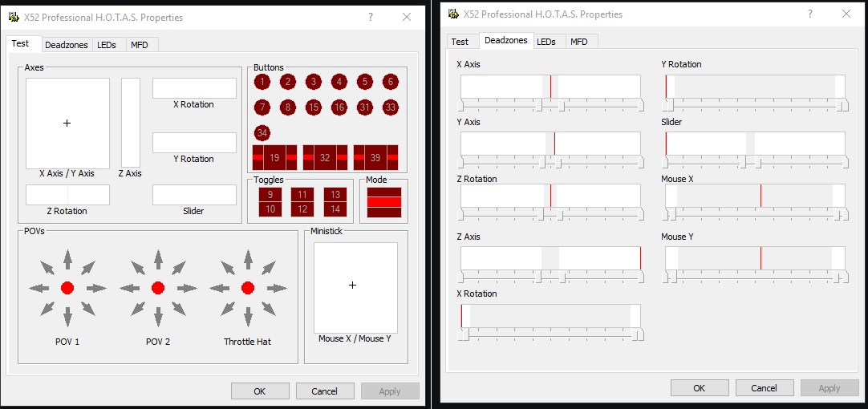Click the Z Axis deadzone slider track
868x409 pixels.
[551, 277]
